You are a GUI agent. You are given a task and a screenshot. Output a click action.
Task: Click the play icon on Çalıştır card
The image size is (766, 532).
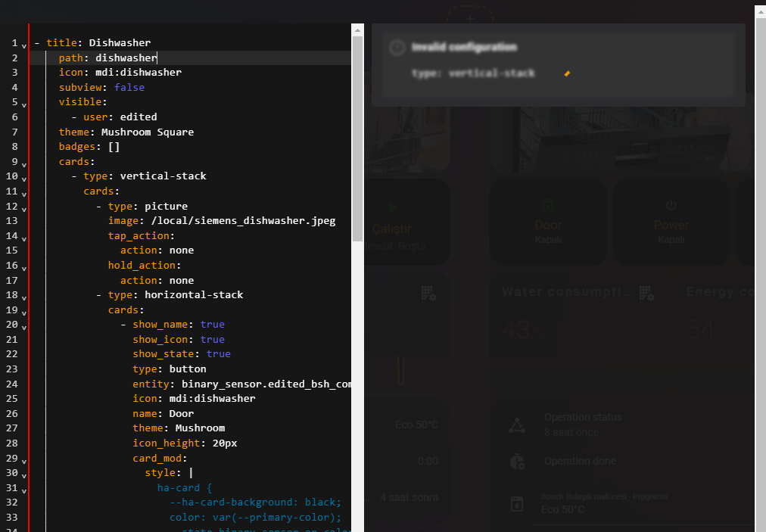pos(392,208)
